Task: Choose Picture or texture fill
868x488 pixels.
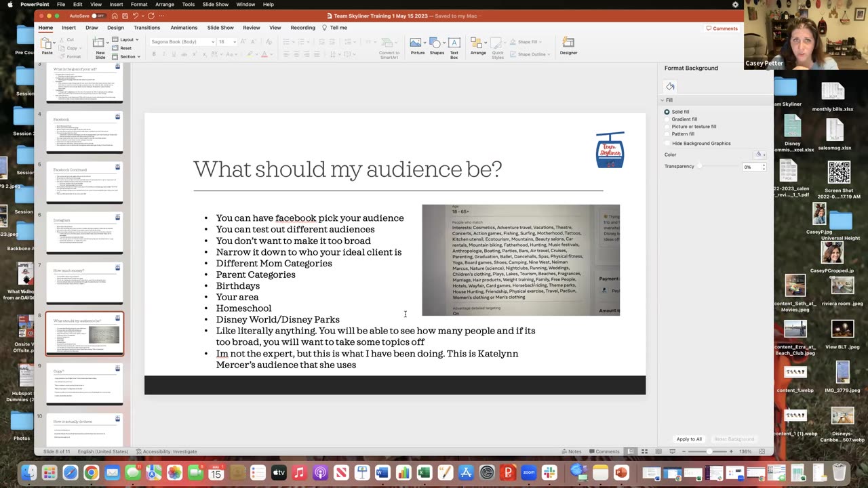Action: pos(667,127)
